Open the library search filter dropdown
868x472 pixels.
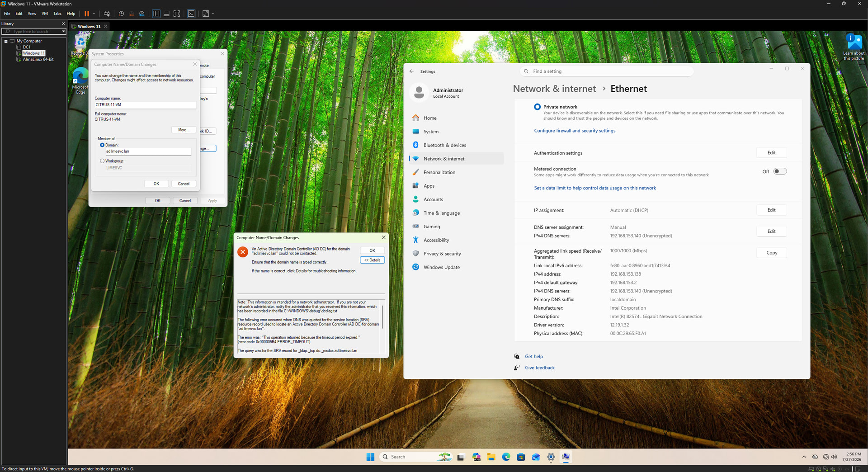click(63, 32)
